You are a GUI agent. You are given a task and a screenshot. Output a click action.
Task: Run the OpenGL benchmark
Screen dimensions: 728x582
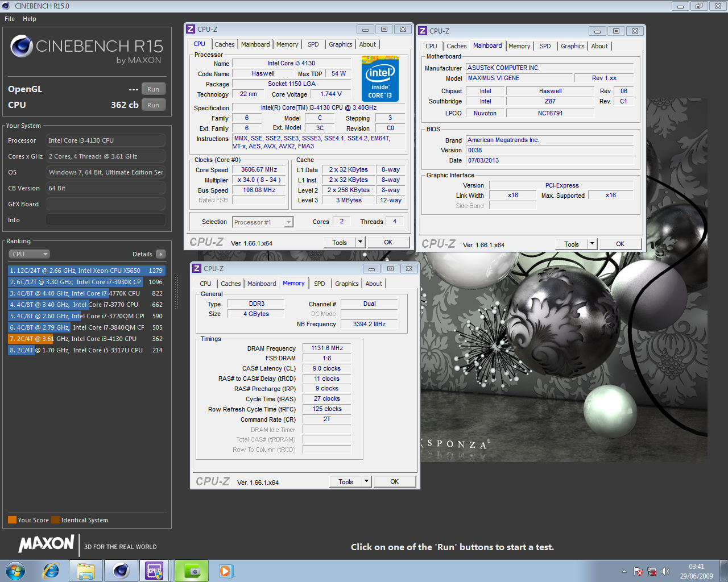pyautogui.click(x=153, y=89)
